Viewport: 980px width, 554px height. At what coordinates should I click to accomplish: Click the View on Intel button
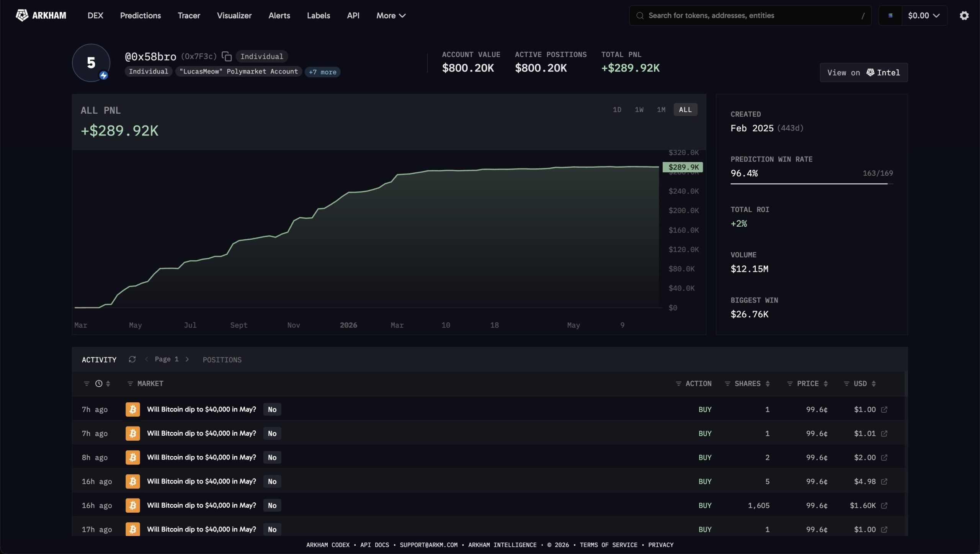click(864, 72)
